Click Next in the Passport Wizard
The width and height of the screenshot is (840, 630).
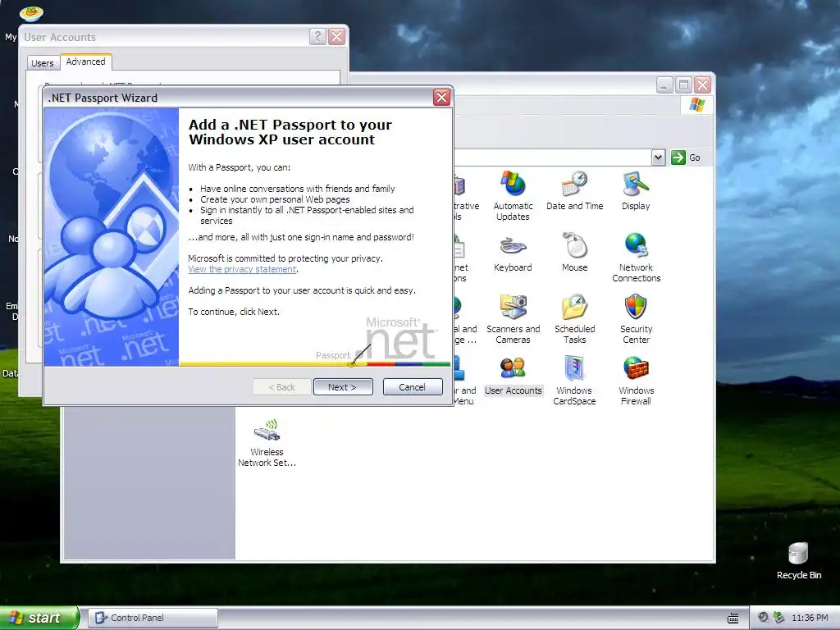(x=343, y=387)
